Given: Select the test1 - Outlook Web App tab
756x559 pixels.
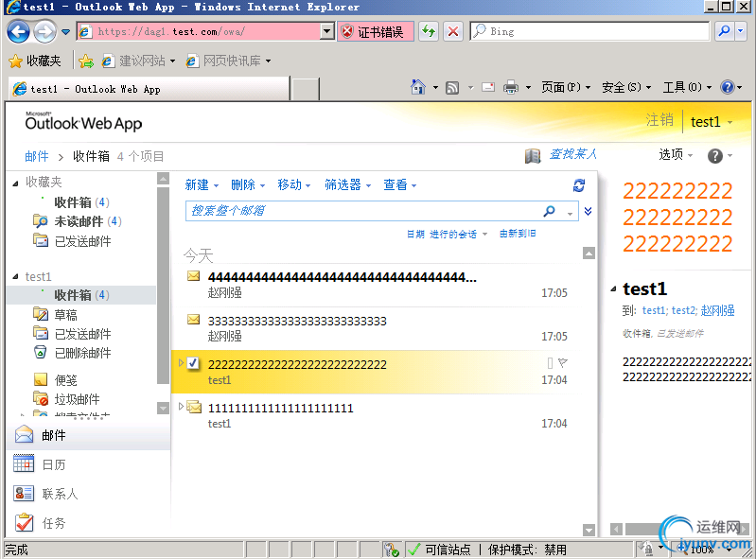Looking at the screenshot, I should [149, 89].
